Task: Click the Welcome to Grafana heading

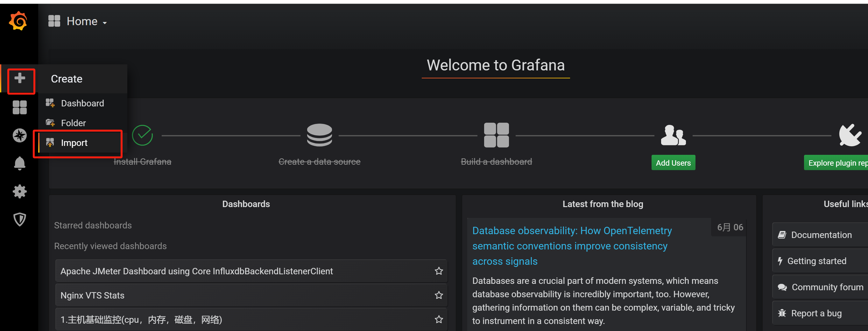Action: 496,65
